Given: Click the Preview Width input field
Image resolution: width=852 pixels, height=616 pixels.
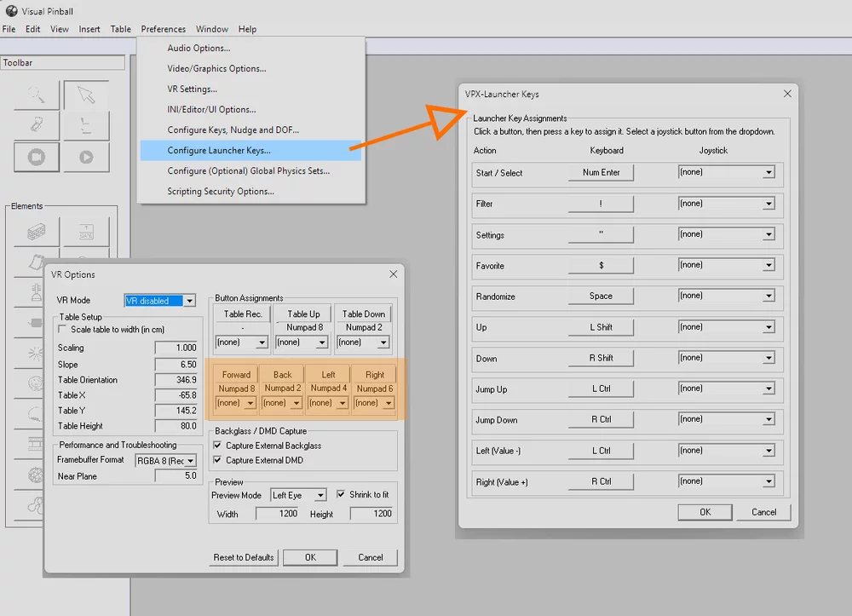Looking at the screenshot, I should [278, 513].
